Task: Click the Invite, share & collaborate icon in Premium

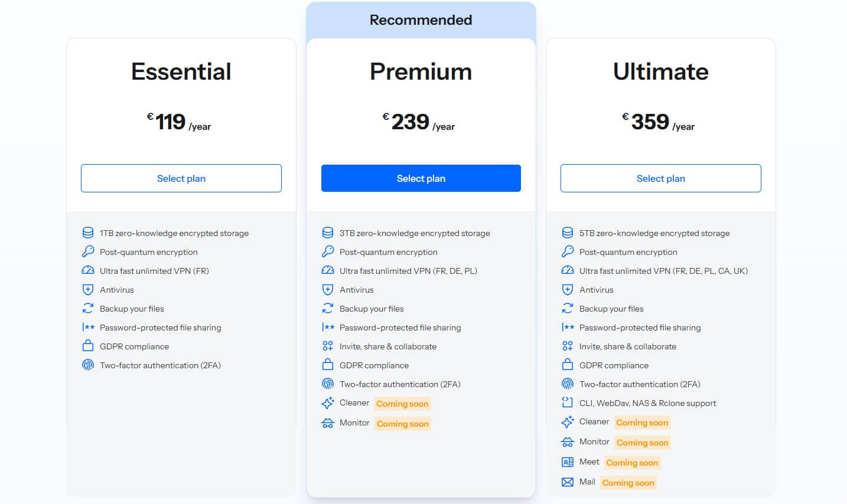Action: coord(328,346)
